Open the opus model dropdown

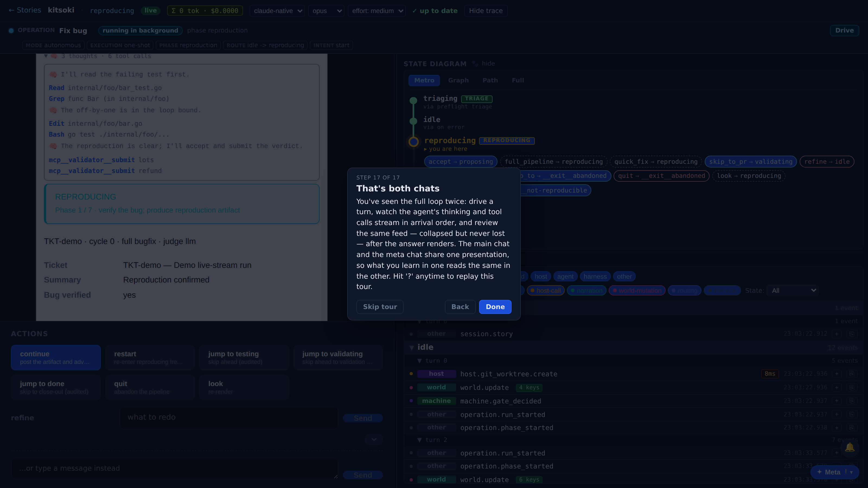click(x=326, y=11)
